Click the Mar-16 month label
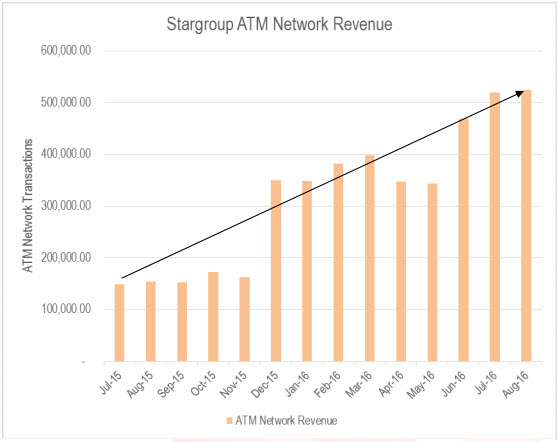Viewport: 557px width, 442px height. [359, 384]
